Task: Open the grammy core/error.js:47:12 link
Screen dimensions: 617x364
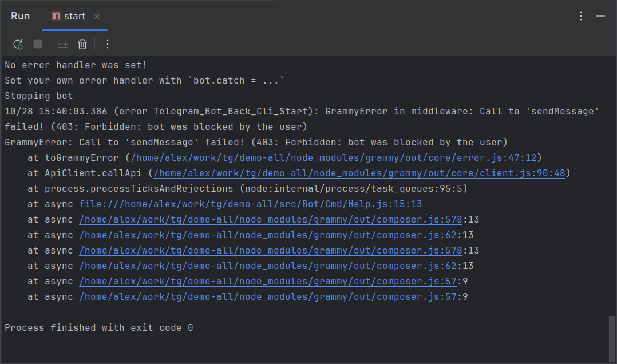Action: click(334, 158)
